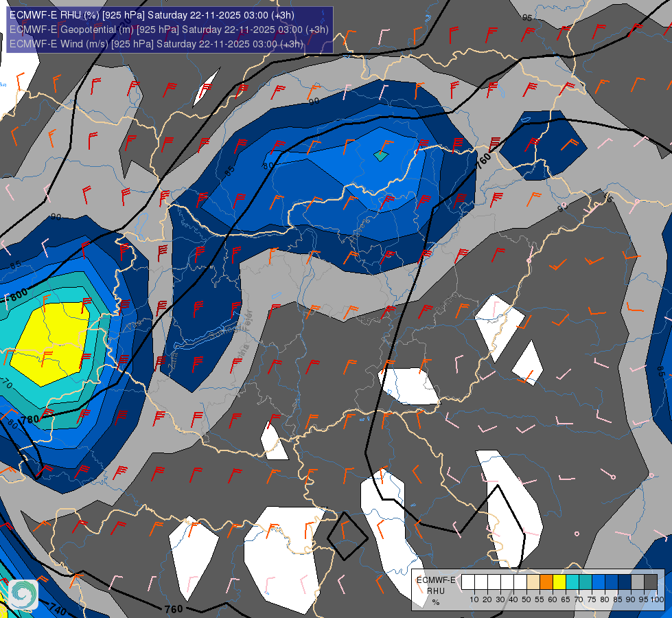Pick the orange 55-60% legend swatch
Image resolution: width=672 pixels, height=618 pixels.
(x=546, y=582)
